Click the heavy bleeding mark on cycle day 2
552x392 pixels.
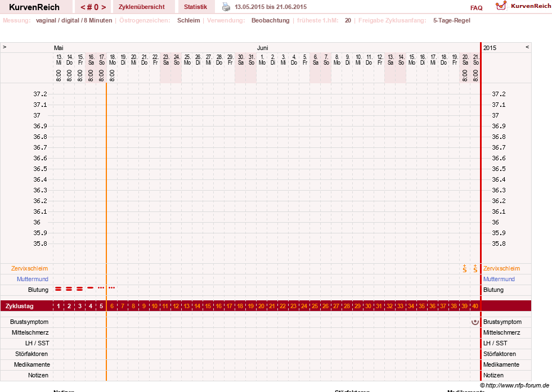[69, 289]
